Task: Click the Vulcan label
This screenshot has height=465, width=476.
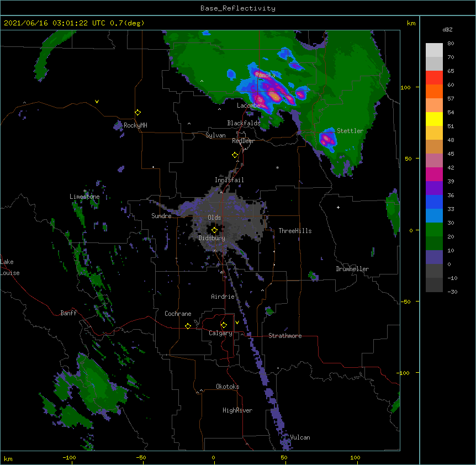Action: [300, 437]
